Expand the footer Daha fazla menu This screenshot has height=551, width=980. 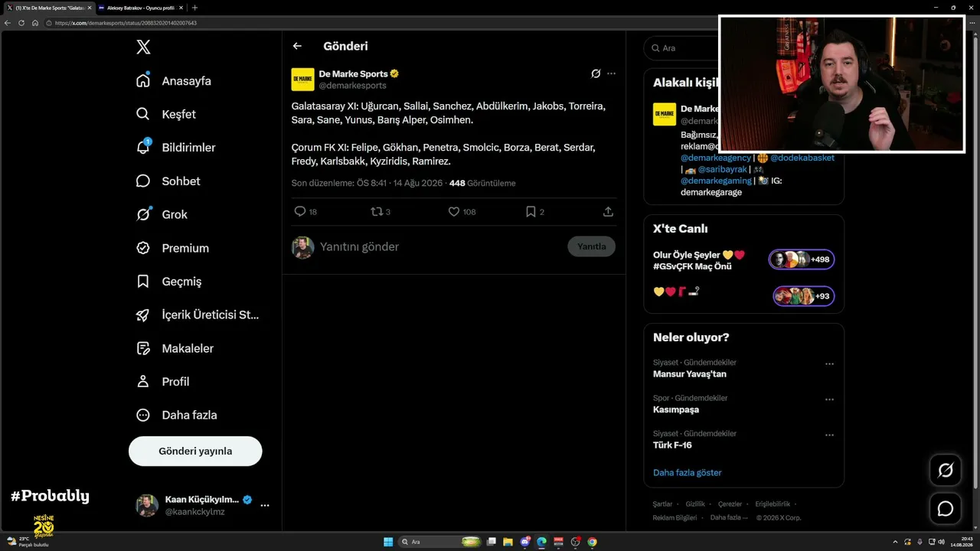click(x=728, y=518)
